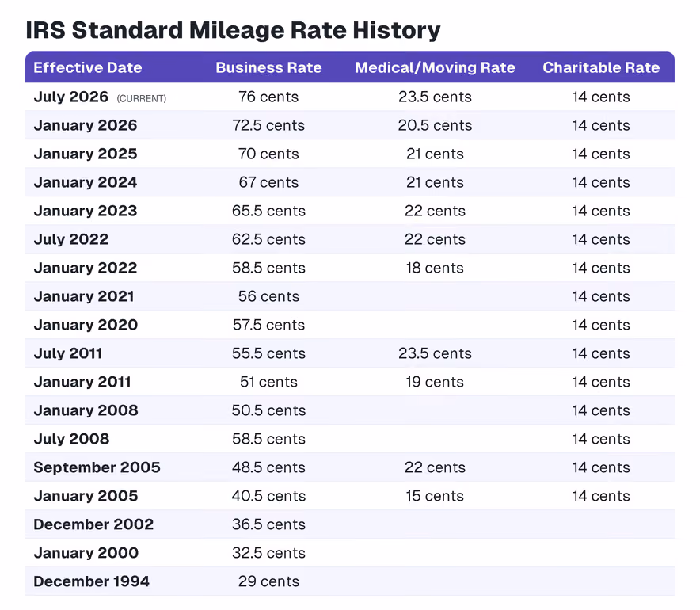Select the '62.5 cents' business rate
This screenshot has height=610, width=700.
tap(268, 240)
